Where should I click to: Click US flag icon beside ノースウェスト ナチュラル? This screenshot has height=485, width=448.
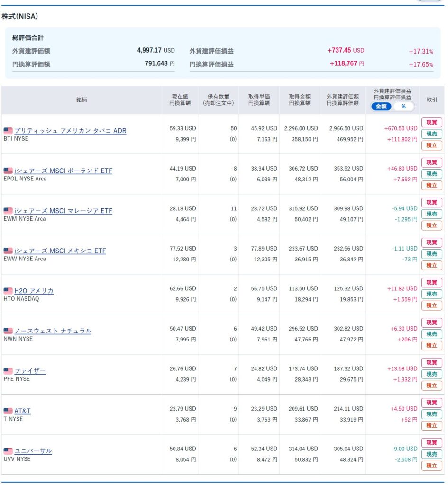point(8,331)
